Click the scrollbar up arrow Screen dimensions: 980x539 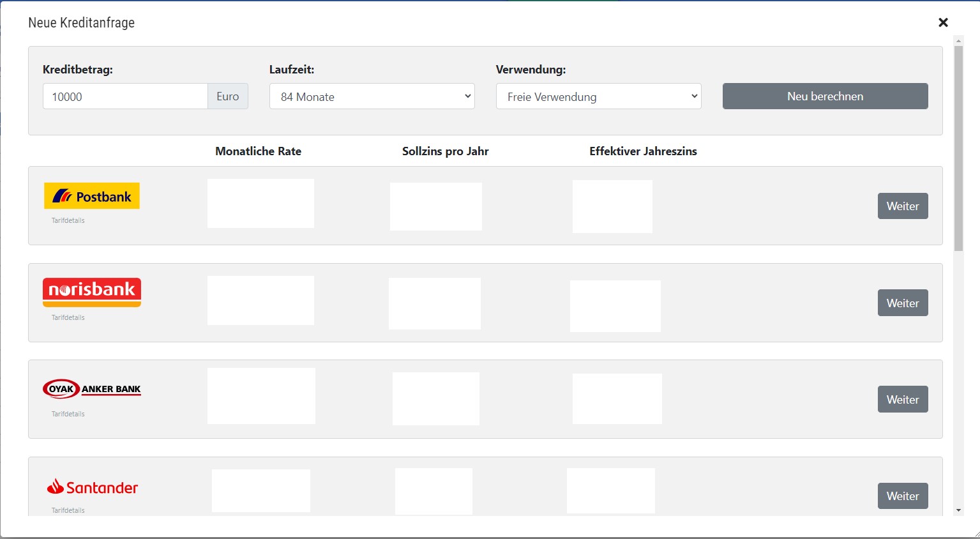(958, 40)
